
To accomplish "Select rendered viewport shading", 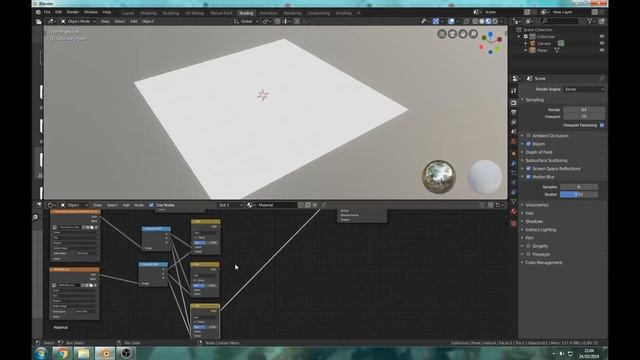I will click(x=495, y=21).
